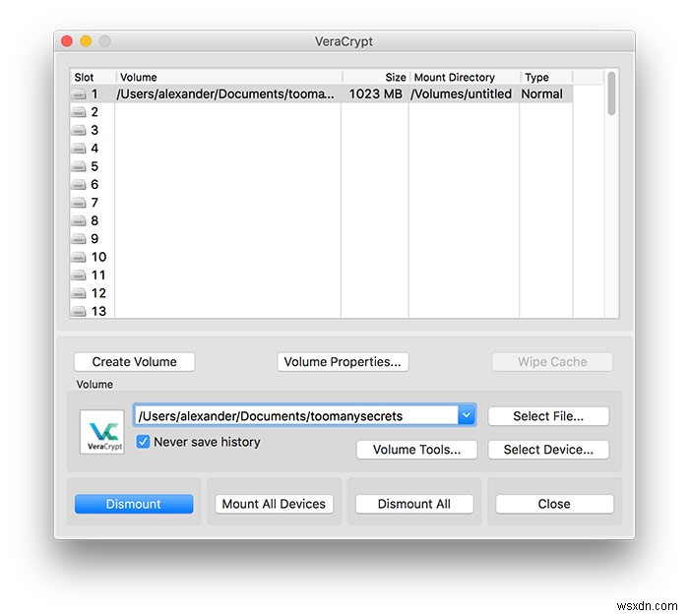689x616 pixels.
Task: Click the drive icon for slot 1
Action: (79, 94)
